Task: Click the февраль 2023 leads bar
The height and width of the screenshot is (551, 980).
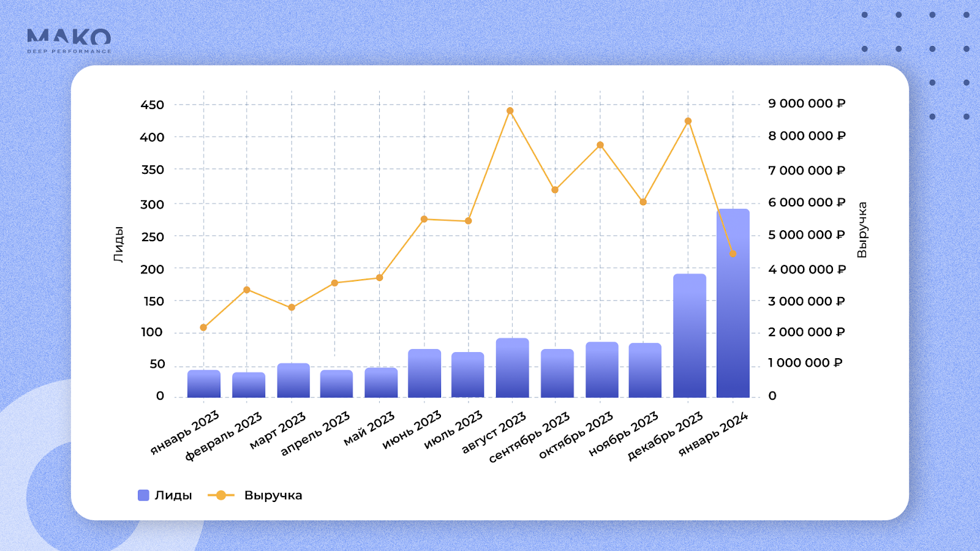Action: (249, 385)
